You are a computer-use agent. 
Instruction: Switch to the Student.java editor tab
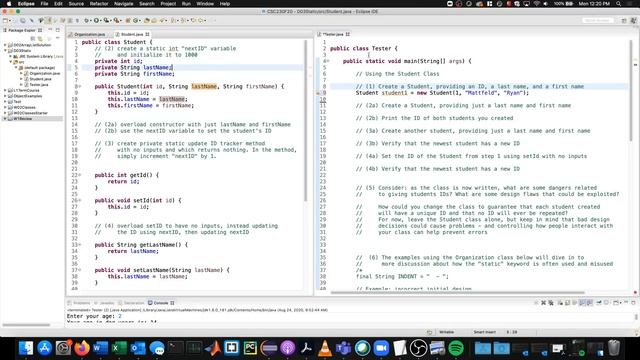pos(132,34)
